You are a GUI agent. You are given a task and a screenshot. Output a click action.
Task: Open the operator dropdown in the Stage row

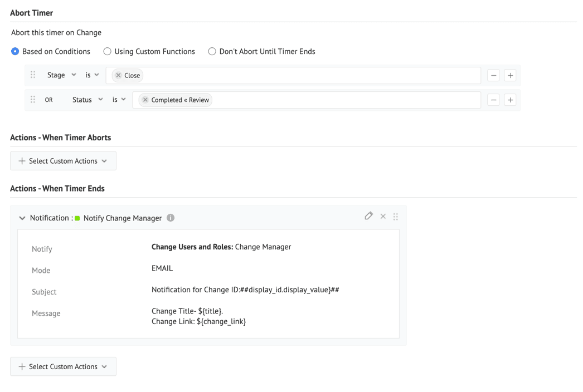point(92,75)
